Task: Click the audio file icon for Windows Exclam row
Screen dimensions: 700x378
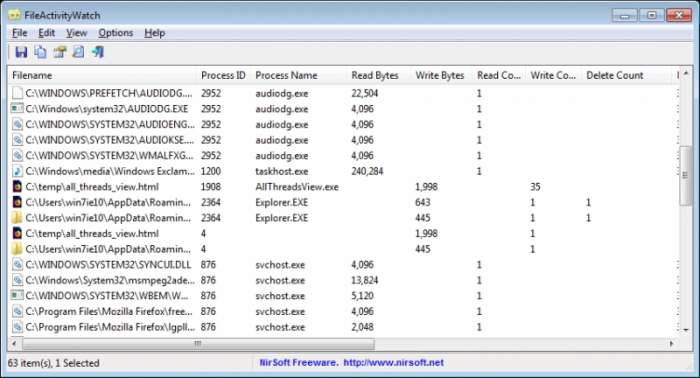Action: [17, 171]
